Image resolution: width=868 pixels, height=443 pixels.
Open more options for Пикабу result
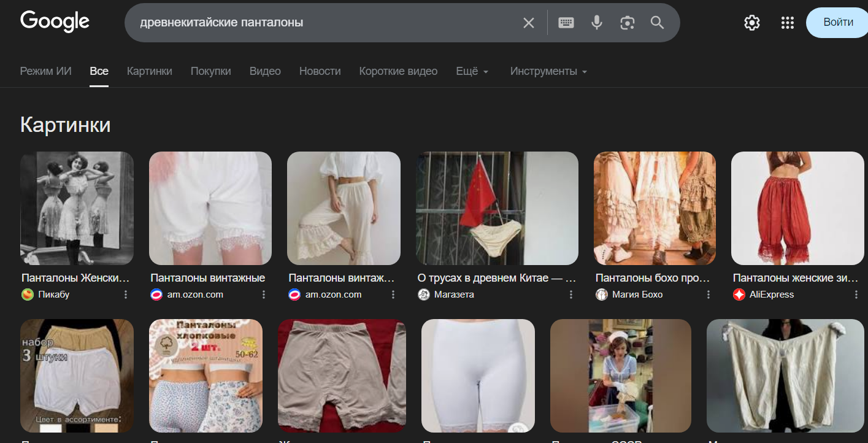tap(126, 295)
